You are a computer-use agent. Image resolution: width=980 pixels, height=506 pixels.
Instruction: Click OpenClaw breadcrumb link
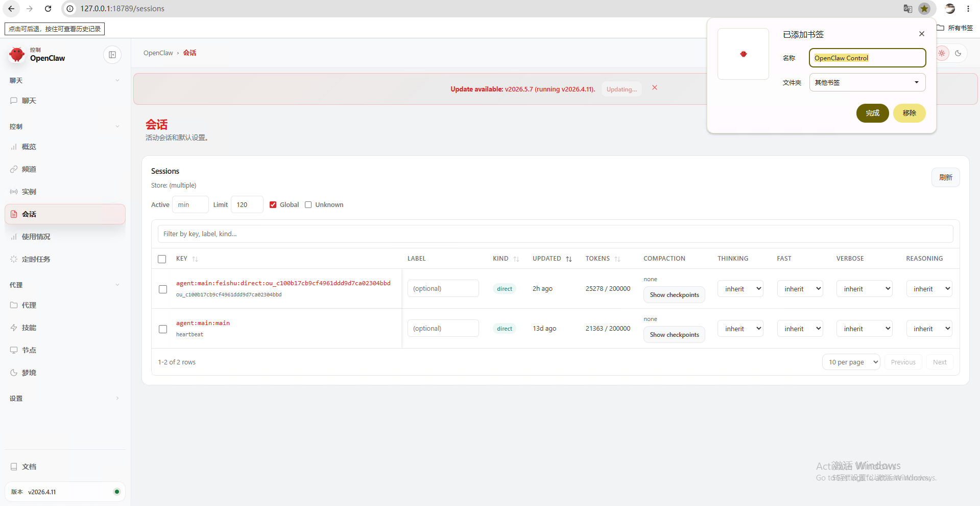pos(158,53)
